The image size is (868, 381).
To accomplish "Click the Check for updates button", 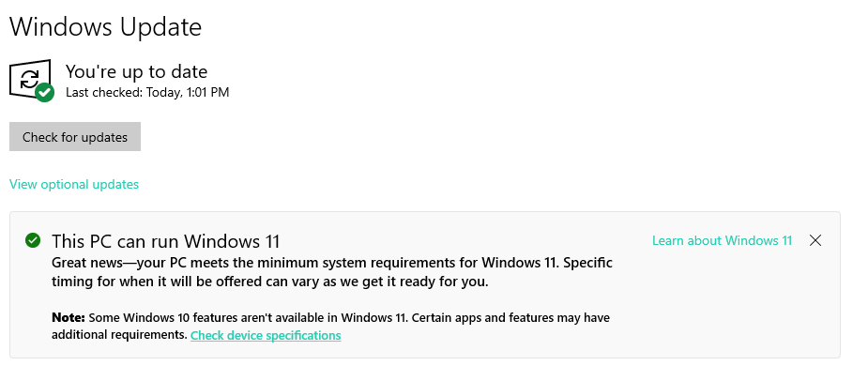I will pyautogui.click(x=75, y=137).
